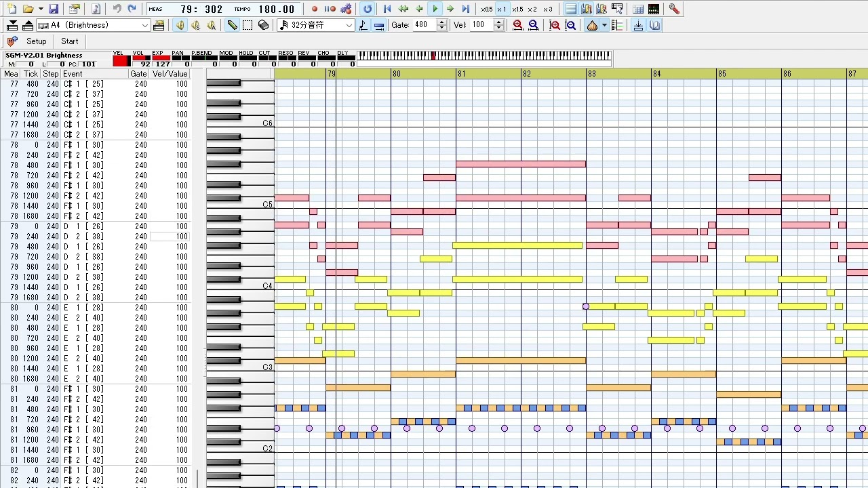
Task: Set playback speed to x3
Action: click(x=548, y=9)
